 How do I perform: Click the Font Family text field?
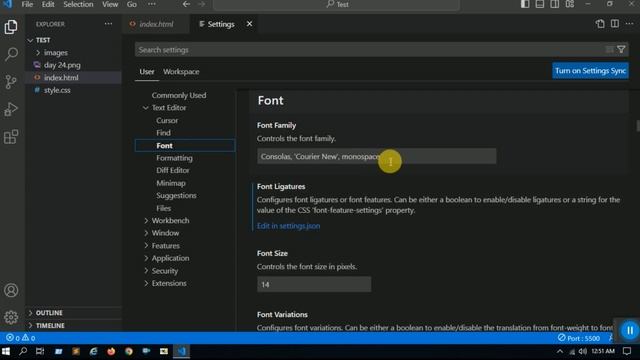(376, 156)
